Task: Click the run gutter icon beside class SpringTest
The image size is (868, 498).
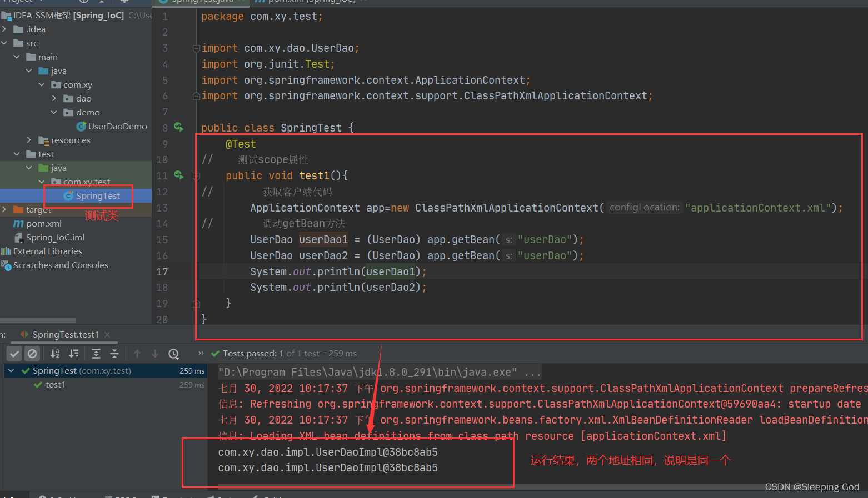Action: [178, 127]
